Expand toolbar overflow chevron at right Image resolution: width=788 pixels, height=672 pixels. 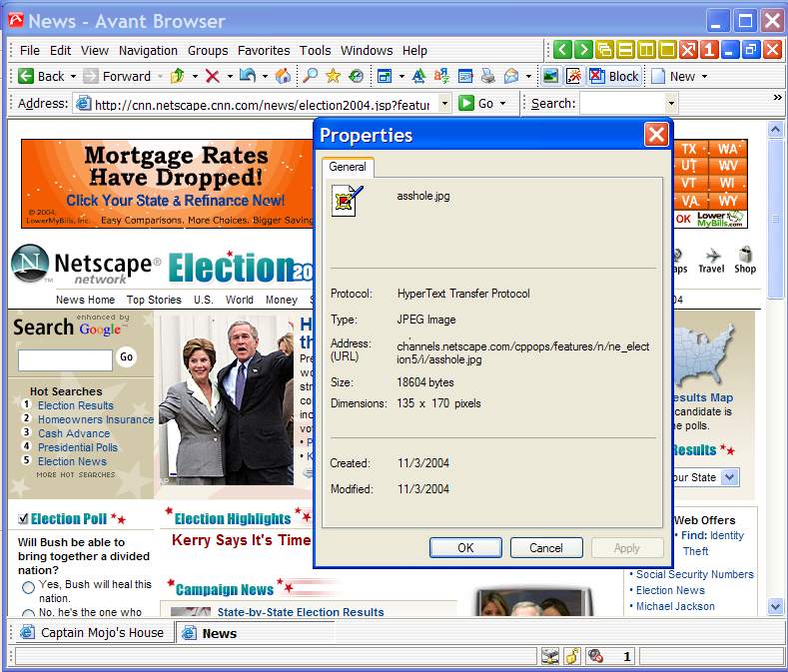click(777, 98)
